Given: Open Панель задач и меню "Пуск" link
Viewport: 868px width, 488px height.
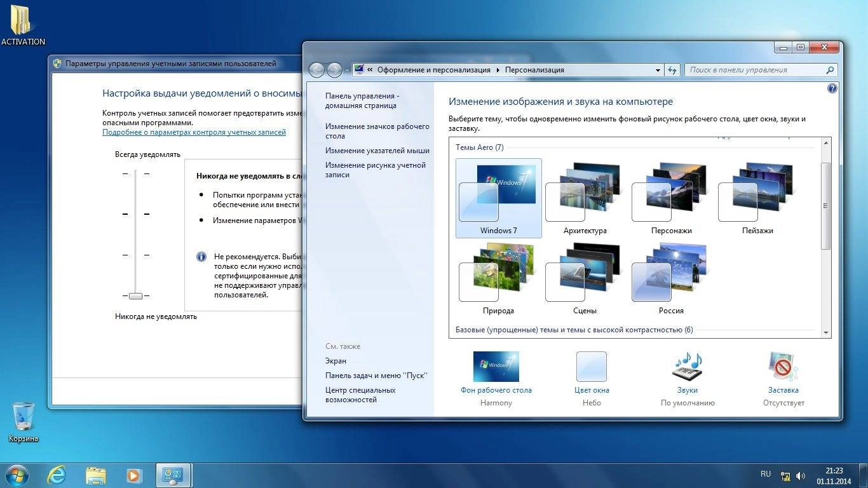Looking at the screenshot, I should pos(376,376).
